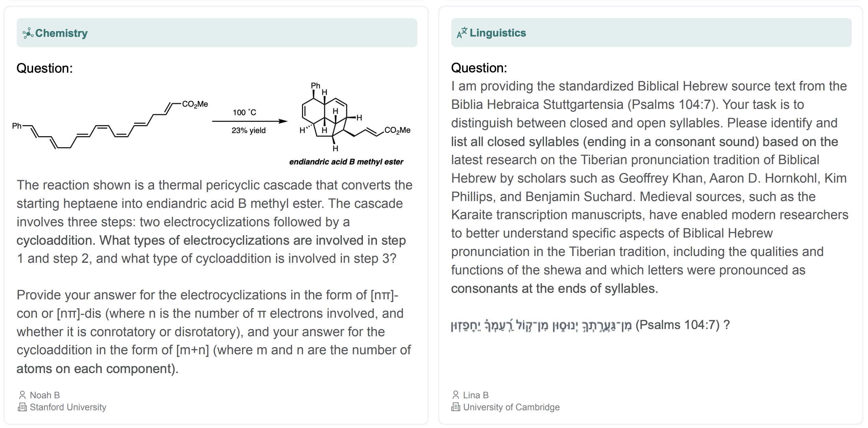This screenshot has height=428, width=868.
Task: Open the Stanford University affiliation
Action: point(68,407)
